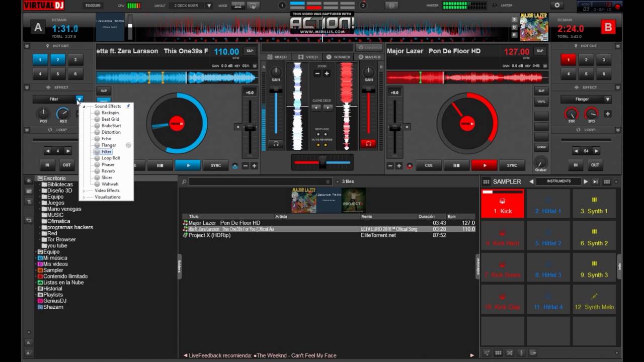Image resolution: width=644 pixels, height=362 pixels.
Task: Open the INSTRUMENTS sampler bank selector
Action: pyautogui.click(x=558, y=181)
